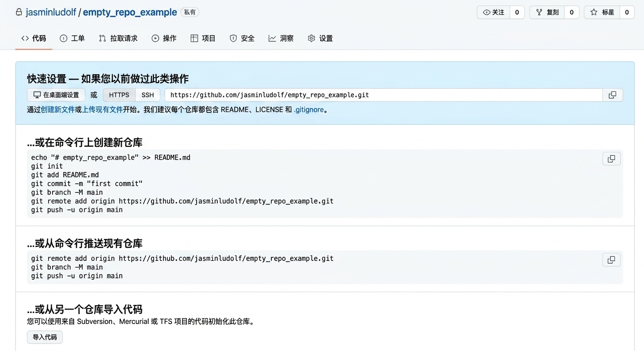Open the .gitignore link

click(309, 110)
